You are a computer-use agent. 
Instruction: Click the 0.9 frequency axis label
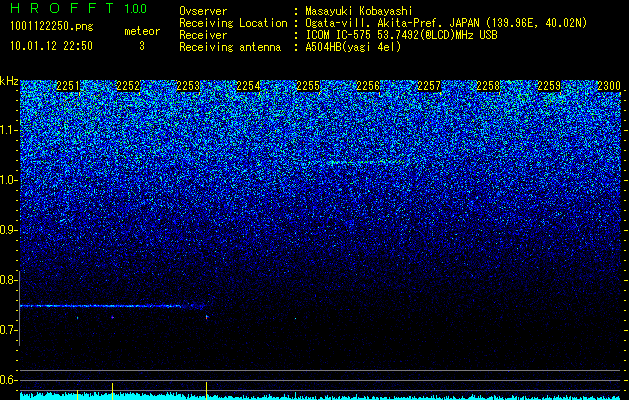[x=9, y=230]
